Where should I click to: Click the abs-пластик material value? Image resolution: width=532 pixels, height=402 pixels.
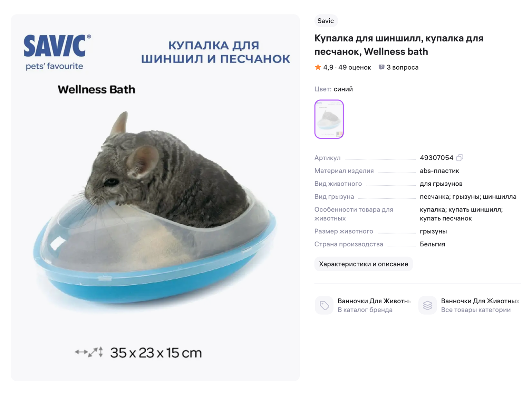[439, 171]
